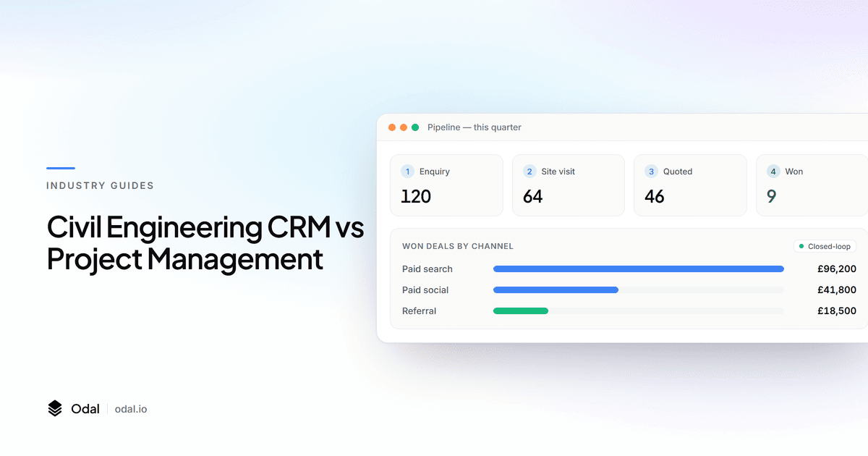This screenshot has height=456, width=868.
Task: Click the 64 site visit count
Action: (x=532, y=196)
